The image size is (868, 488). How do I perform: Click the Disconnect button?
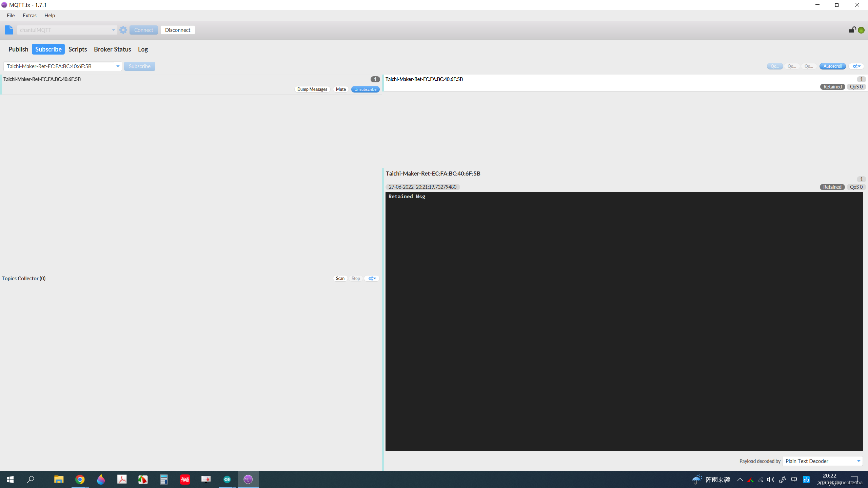178,30
